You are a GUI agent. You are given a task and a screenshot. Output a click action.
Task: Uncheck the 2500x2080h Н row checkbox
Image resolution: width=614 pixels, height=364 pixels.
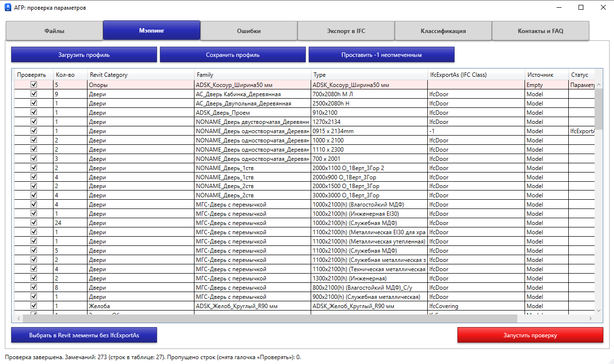pyautogui.click(x=34, y=103)
